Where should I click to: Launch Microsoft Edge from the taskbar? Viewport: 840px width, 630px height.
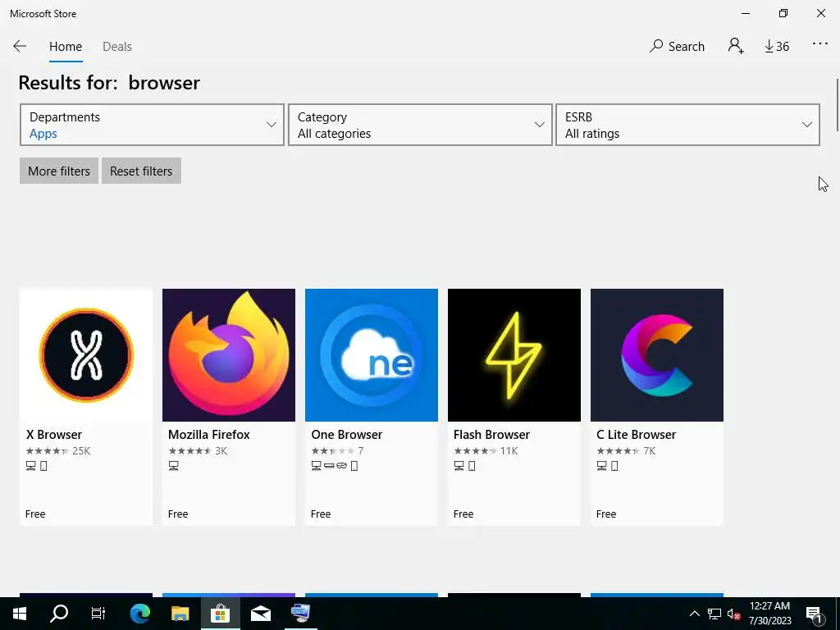pos(140,614)
